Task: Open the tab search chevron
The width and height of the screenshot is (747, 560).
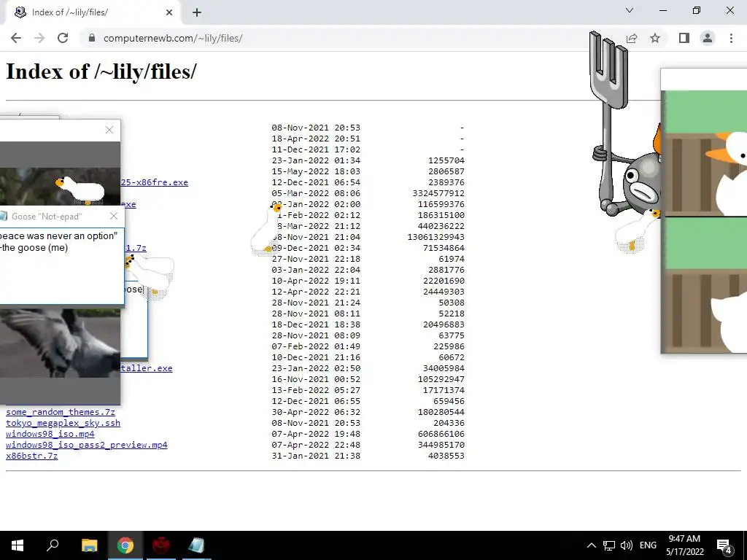Action: pos(630,10)
